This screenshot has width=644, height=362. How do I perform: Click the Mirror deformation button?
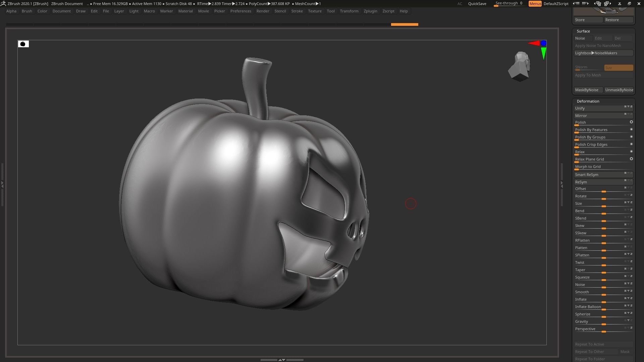(603, 116)
